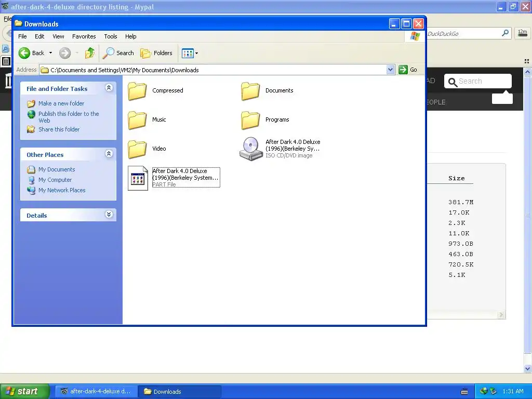Click the My Network Places icon
Viewport: 532px width, 399px height.
coord(31,190)
